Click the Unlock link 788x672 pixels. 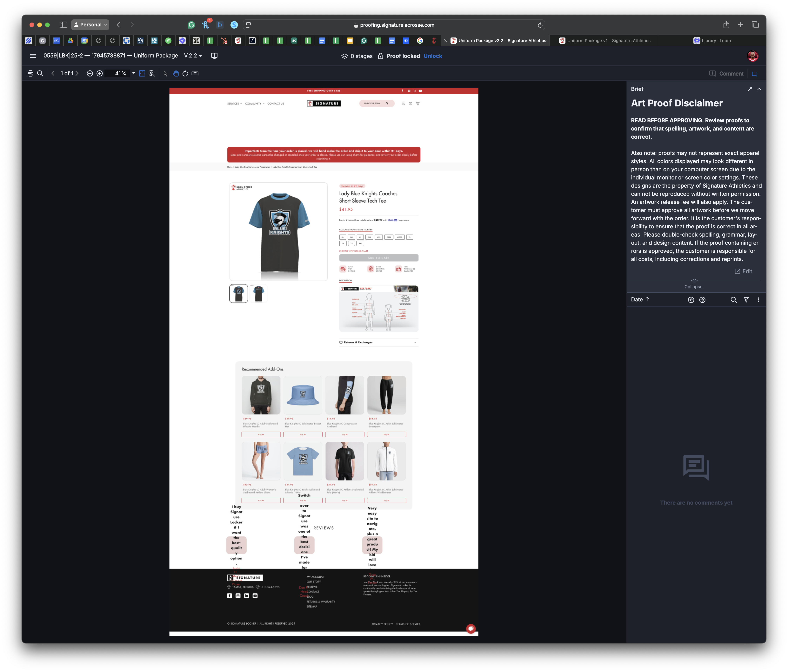tap(433, 56)
